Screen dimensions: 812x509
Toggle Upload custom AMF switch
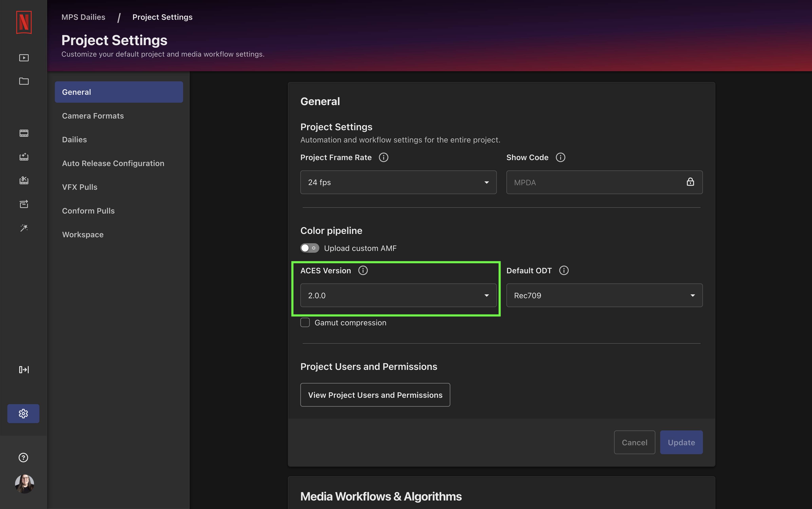click(x=309, y=248)
